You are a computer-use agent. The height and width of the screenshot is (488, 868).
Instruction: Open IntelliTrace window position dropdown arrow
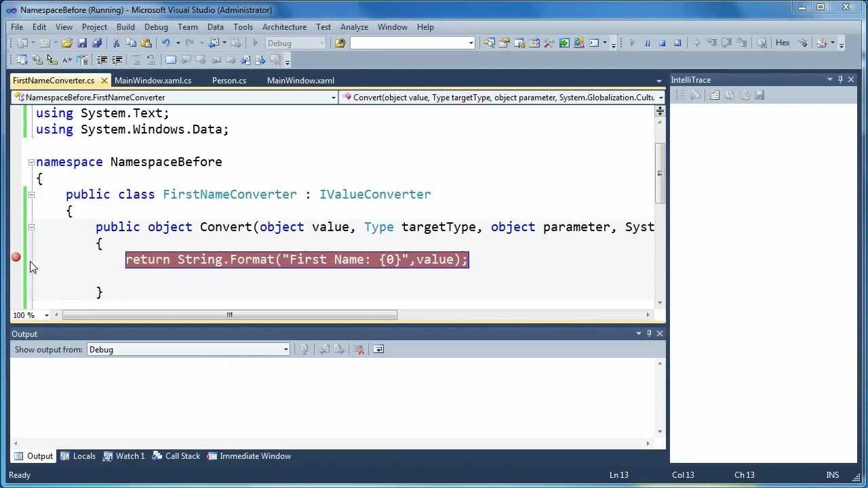point(829,79)
